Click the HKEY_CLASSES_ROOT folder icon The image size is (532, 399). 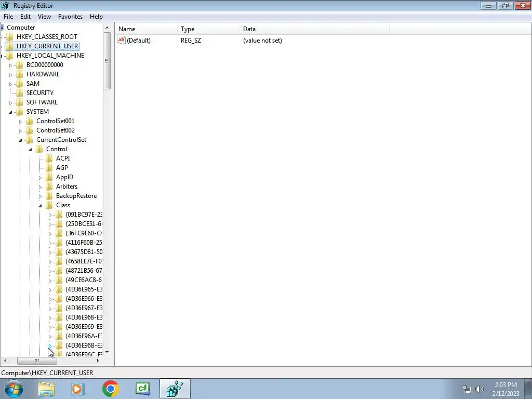[x=10, y=37]
